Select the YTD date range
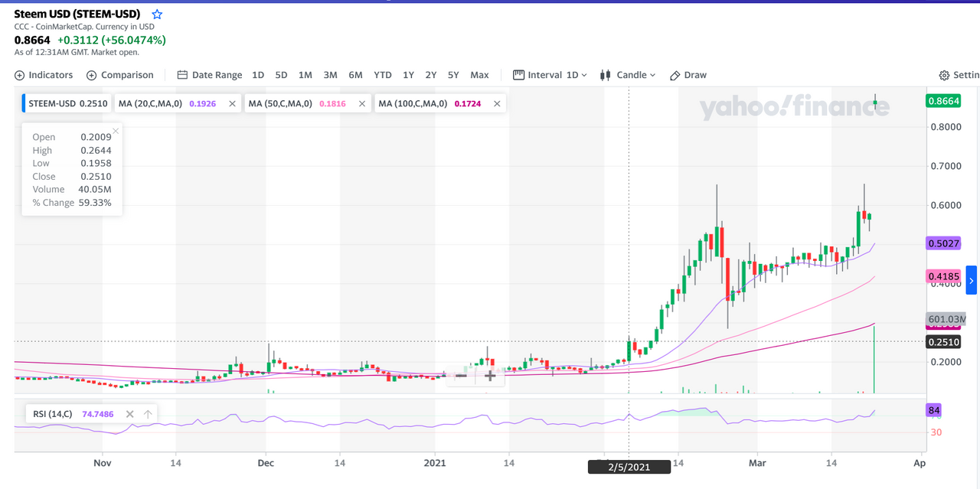Viewport: 980px width, 489px height. point(383,75)
